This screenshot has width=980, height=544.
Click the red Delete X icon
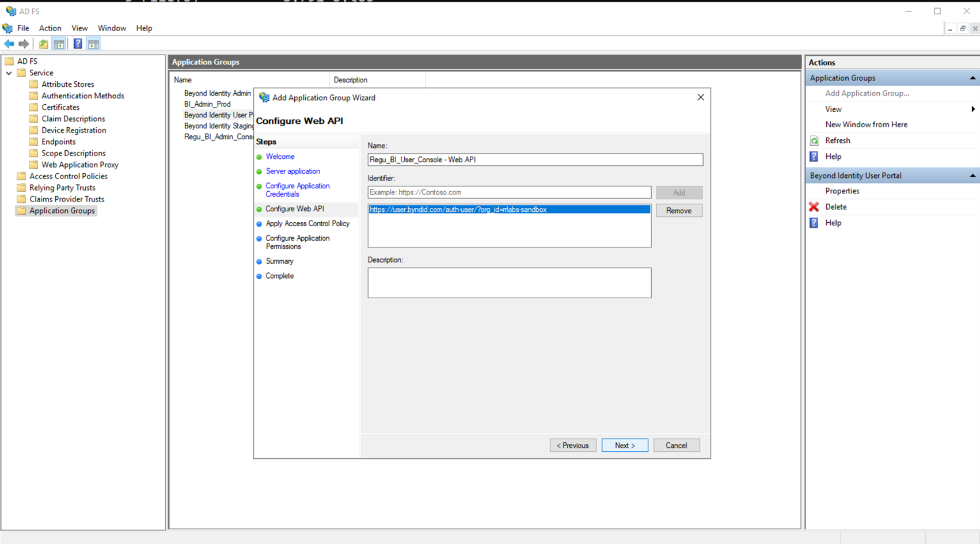click(814, 207)
